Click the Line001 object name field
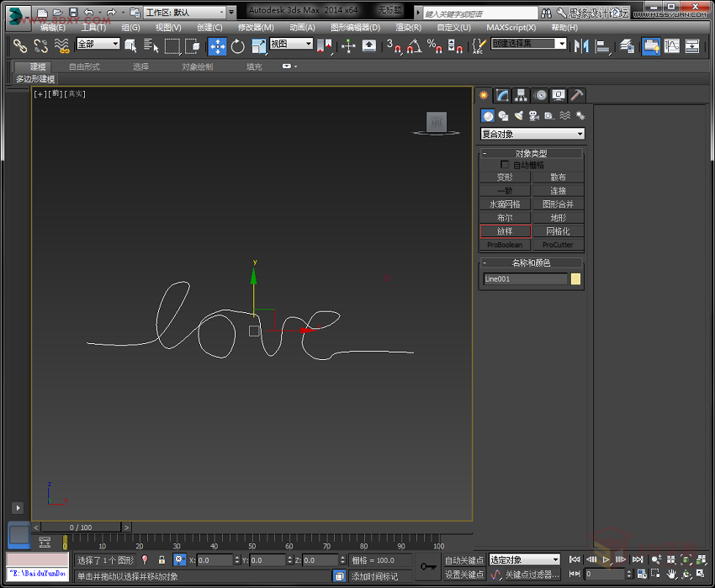The width and height of the screenshot is (715, 588). point(525,278)
